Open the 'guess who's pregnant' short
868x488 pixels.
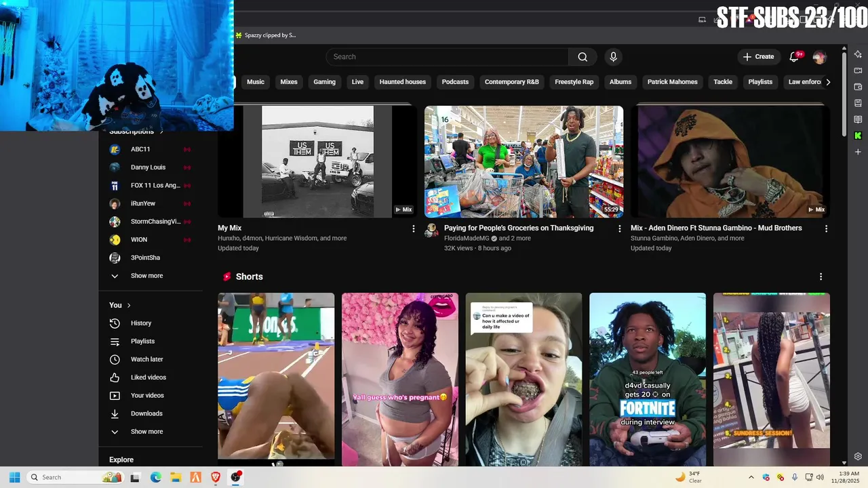(400, 380)
